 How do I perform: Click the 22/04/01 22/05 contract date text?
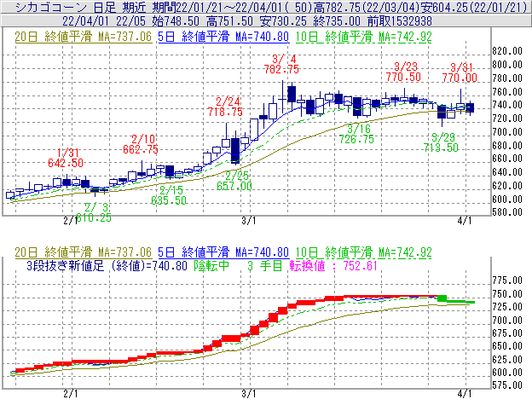tap(104, 21)
